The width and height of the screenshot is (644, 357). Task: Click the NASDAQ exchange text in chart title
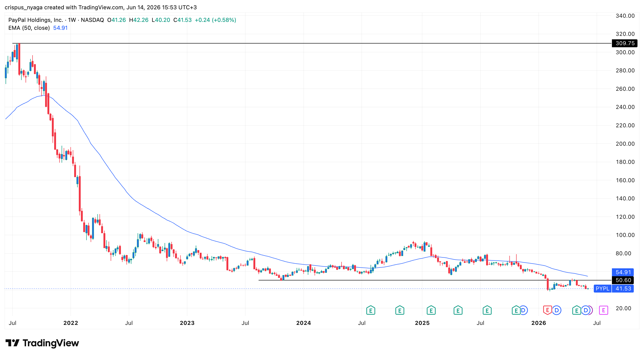click(92, 20)
